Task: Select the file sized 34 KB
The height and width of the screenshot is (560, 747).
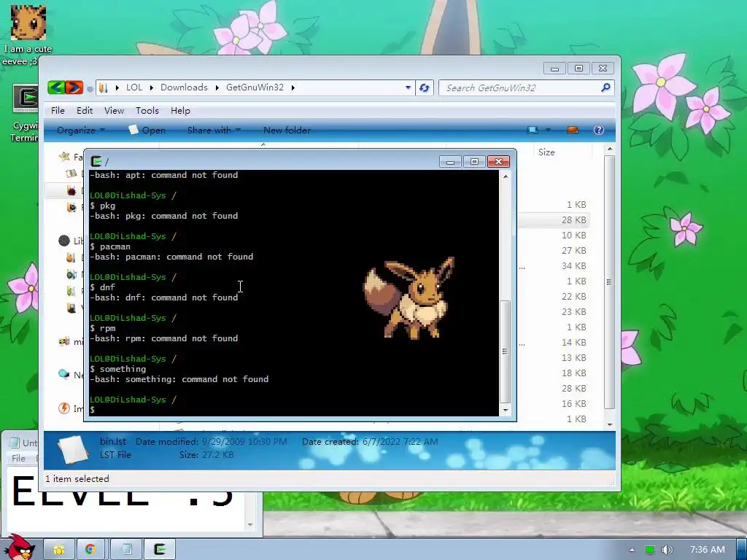Action: pyautogui.click(x=573, y=265)
